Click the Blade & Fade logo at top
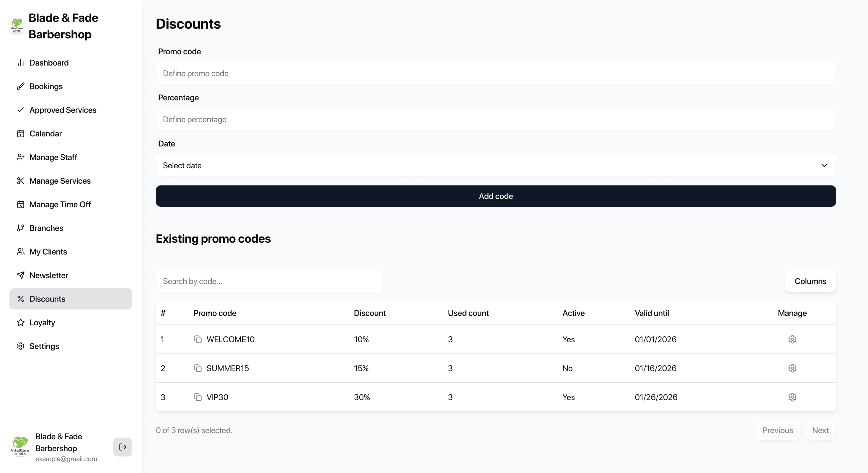Viewport: 868px width, 473px height. click(17, 26)
